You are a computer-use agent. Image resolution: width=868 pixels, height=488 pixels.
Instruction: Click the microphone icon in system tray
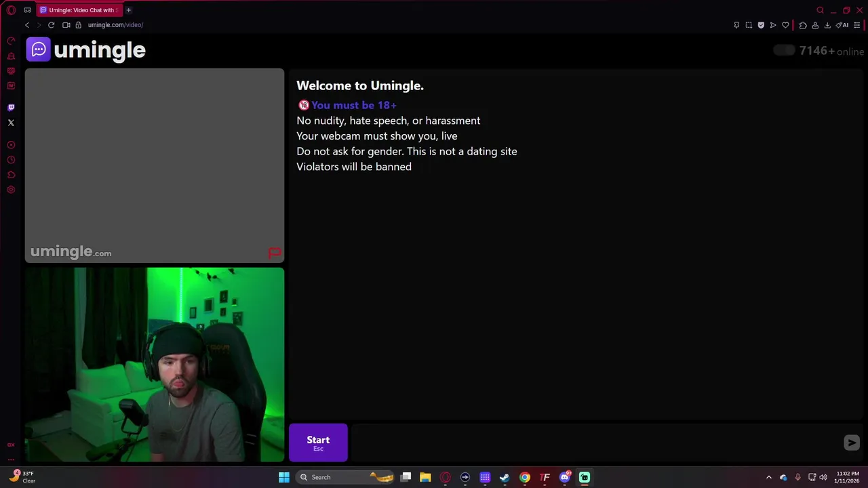(797, 477)
